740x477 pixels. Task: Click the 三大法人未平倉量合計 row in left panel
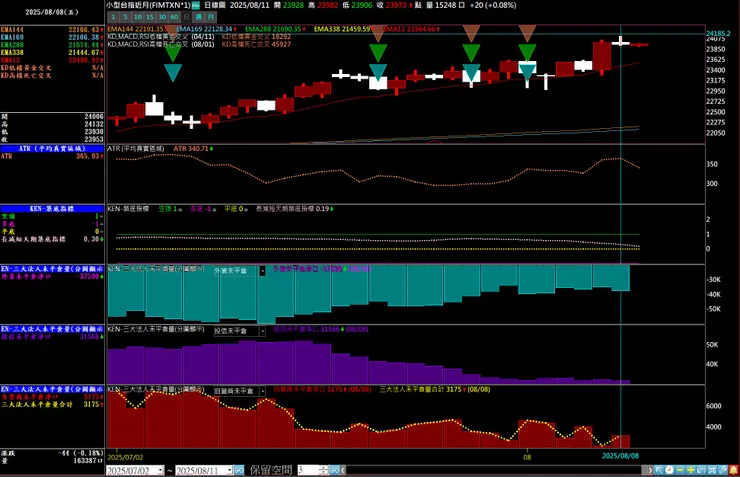(52, 404)
